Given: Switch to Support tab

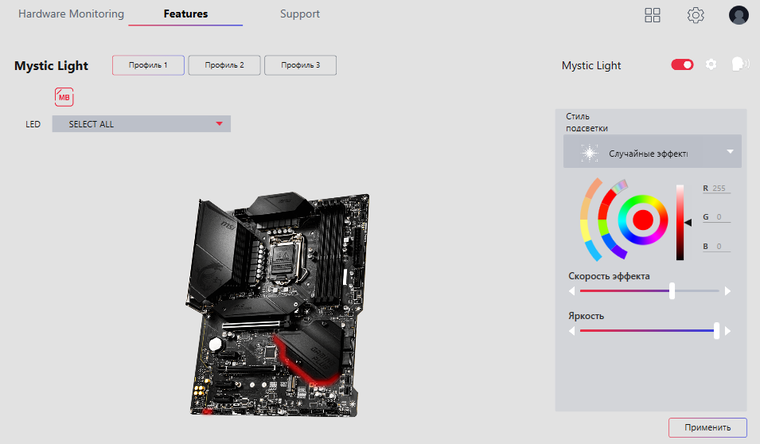Looking at the screenshot, I should (300, 14).
